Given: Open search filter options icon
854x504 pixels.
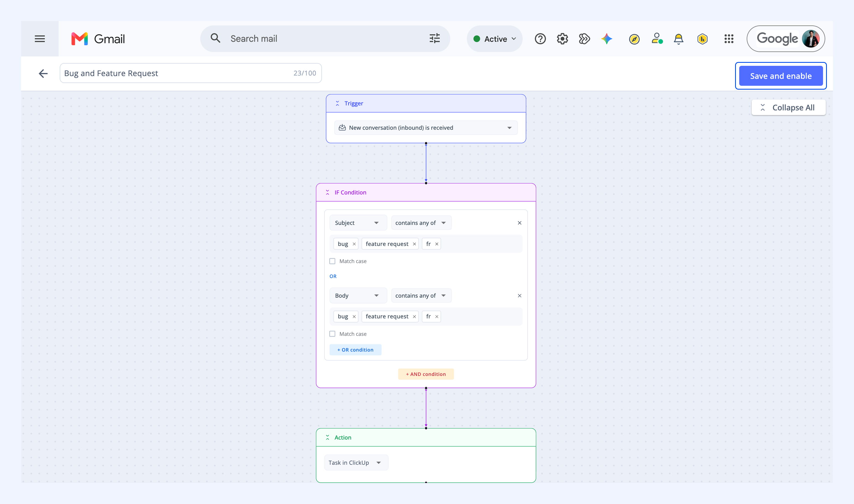Looking at the screenshot, I should tap(434, 39).
